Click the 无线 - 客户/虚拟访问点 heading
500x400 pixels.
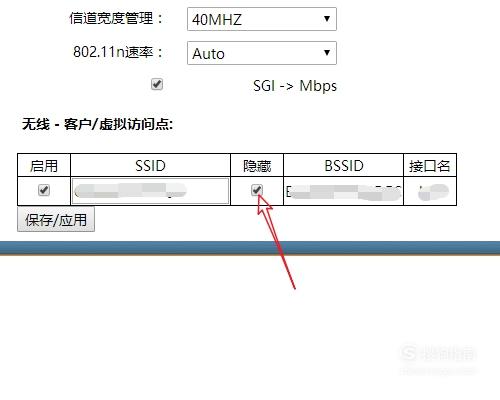tap(97, 124)
